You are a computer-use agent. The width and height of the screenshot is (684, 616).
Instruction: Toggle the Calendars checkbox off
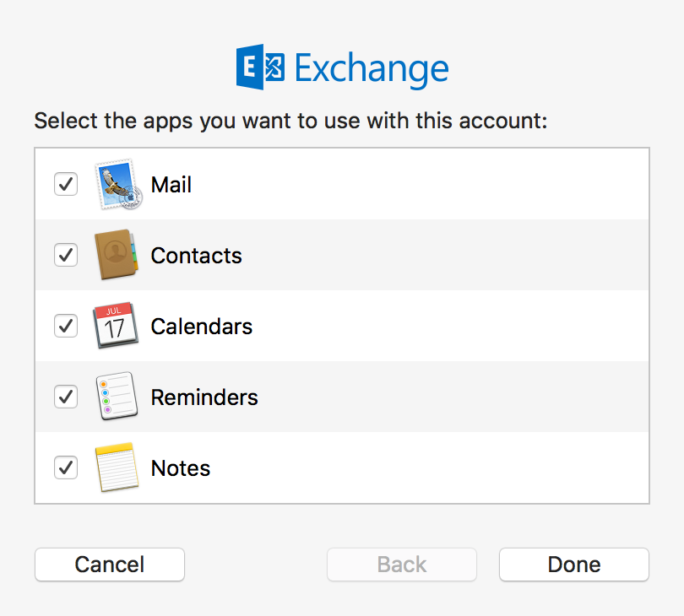click(66, 326)
